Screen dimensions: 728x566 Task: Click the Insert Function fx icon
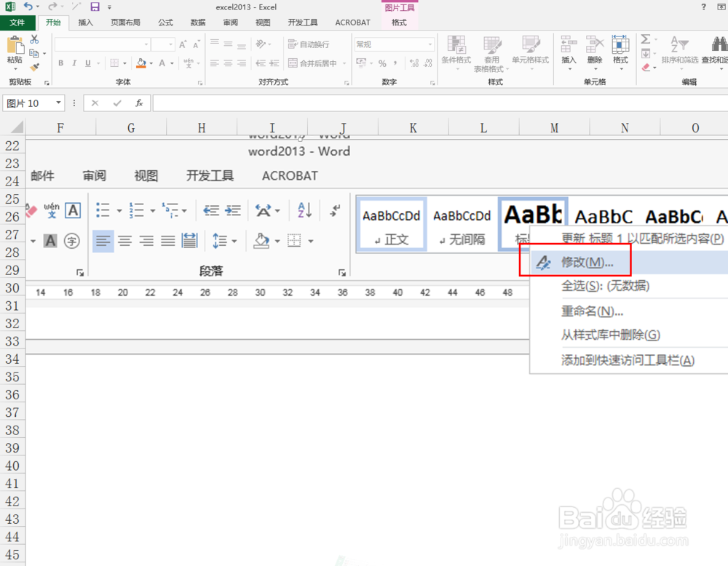(x=139, y=103)
